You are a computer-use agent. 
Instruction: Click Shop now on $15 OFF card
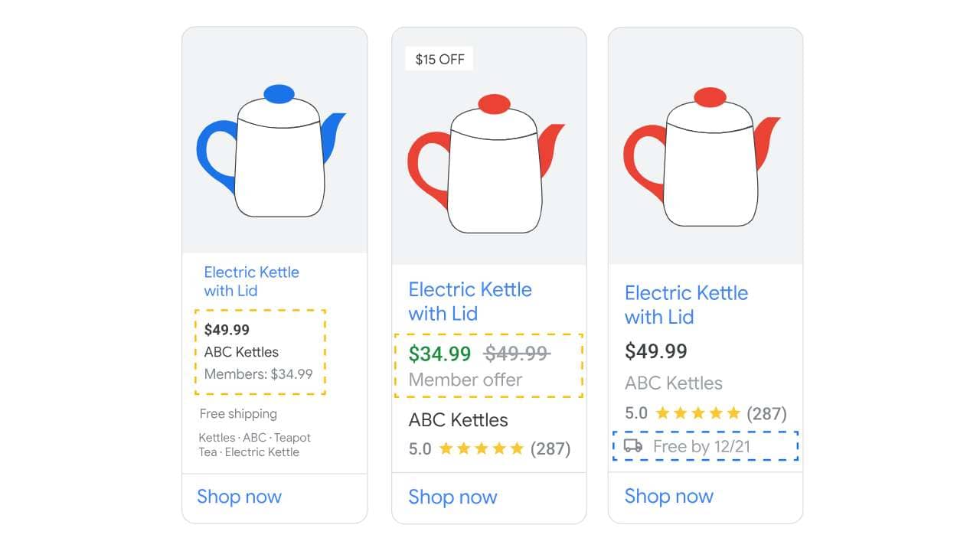[452, 497]
